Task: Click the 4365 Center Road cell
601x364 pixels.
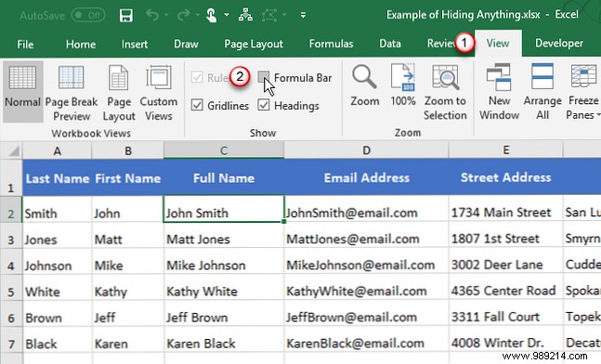Action: pyautogui.click(x=506, y=288)
